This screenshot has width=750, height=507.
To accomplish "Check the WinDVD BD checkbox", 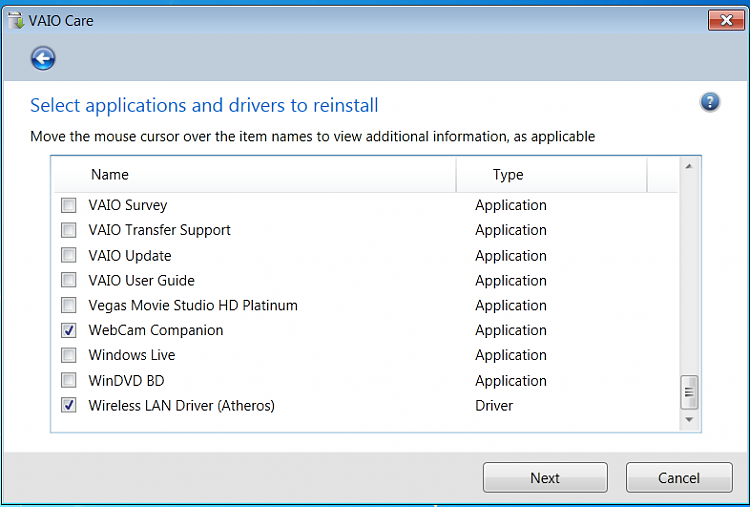I will (x=68, y=380).
